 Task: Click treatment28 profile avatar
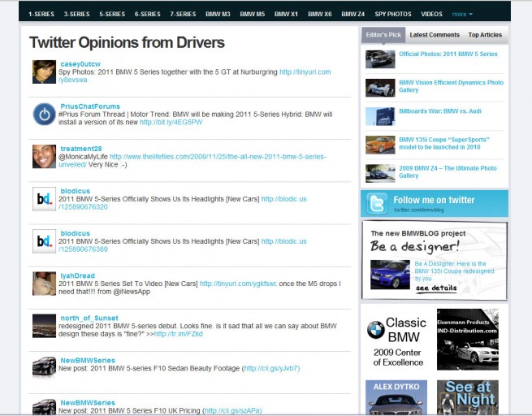click(x=44, y=157)
